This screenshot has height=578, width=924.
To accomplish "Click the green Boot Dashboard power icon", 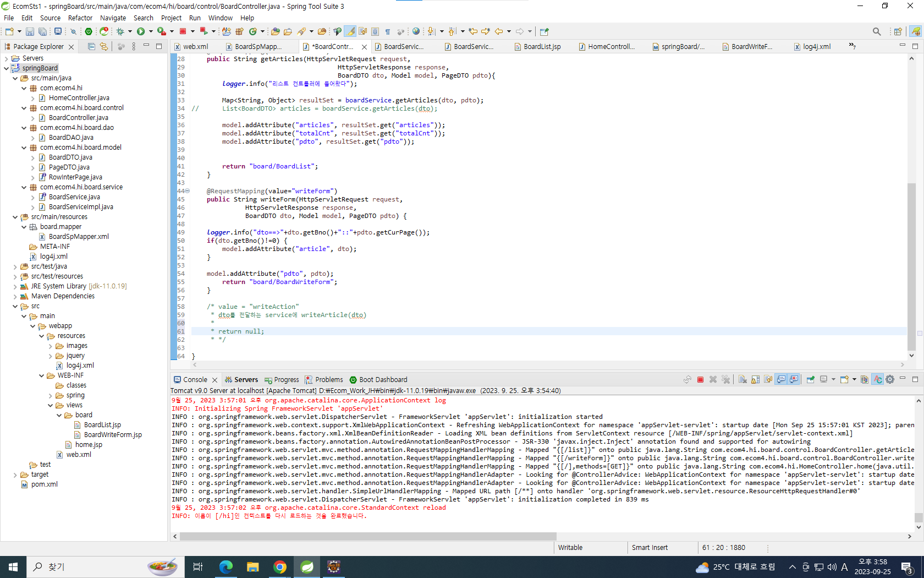I will pos(89,31).
